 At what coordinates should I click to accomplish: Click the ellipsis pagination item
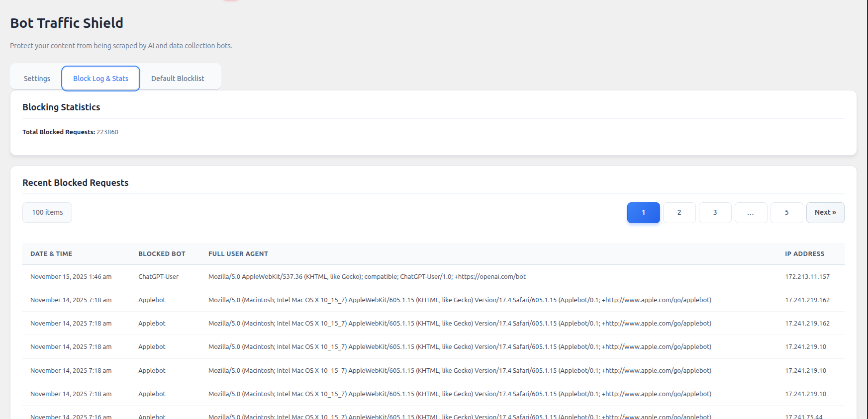pyautogui.click(x=751, y=213)
